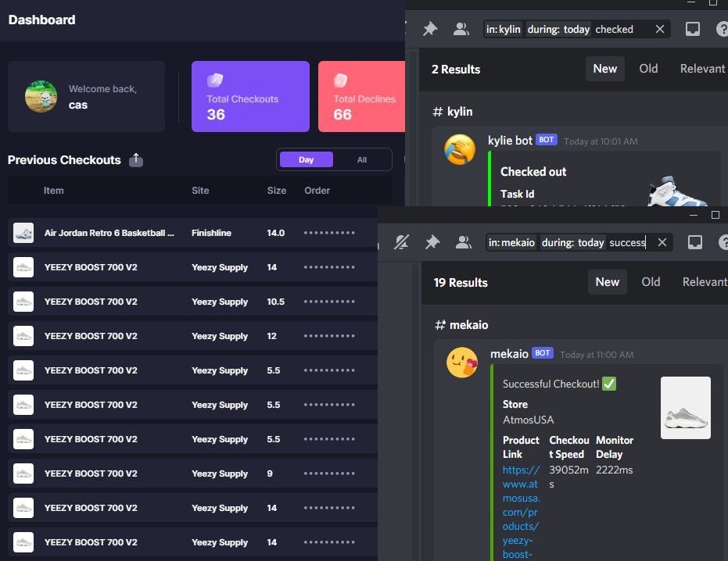Click the Total Declines clipboard icon
The image size is (728, 561).
click(x=340, y=80)
